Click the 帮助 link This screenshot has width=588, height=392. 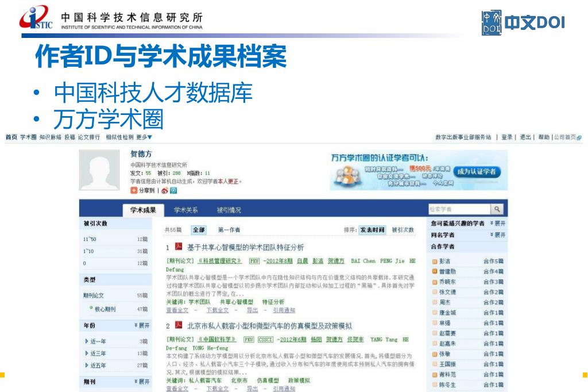[544, 137]
